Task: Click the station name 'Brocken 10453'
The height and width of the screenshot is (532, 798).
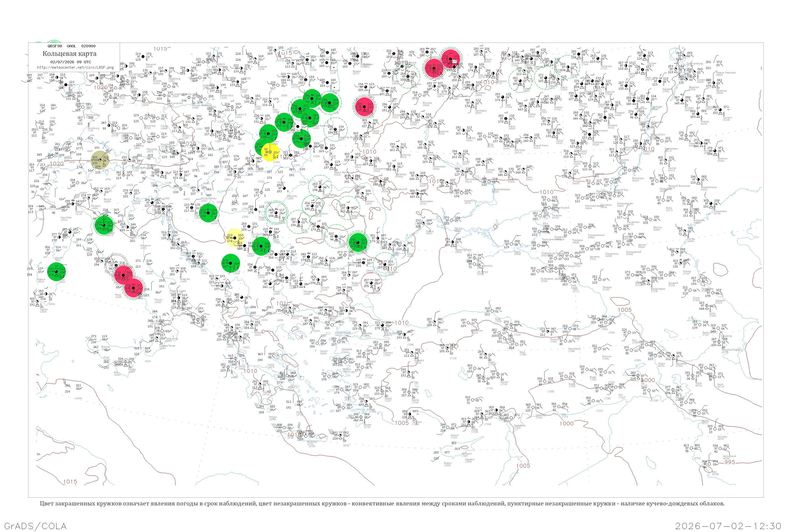Action: click(157, 82)
